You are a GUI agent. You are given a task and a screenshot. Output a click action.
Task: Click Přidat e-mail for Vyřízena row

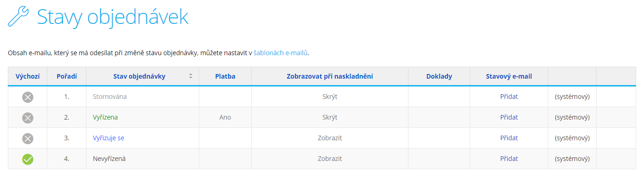(x=509, y=117)
